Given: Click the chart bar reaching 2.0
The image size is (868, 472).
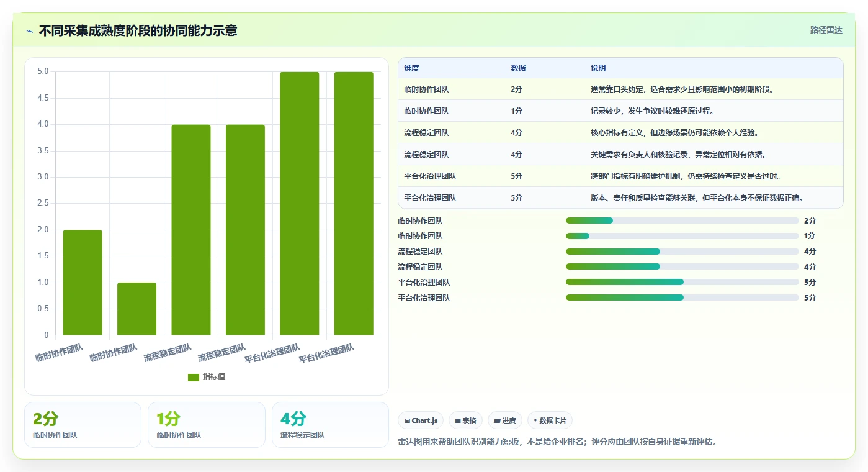Looking at the screenshot, I should tap(83, 283).
